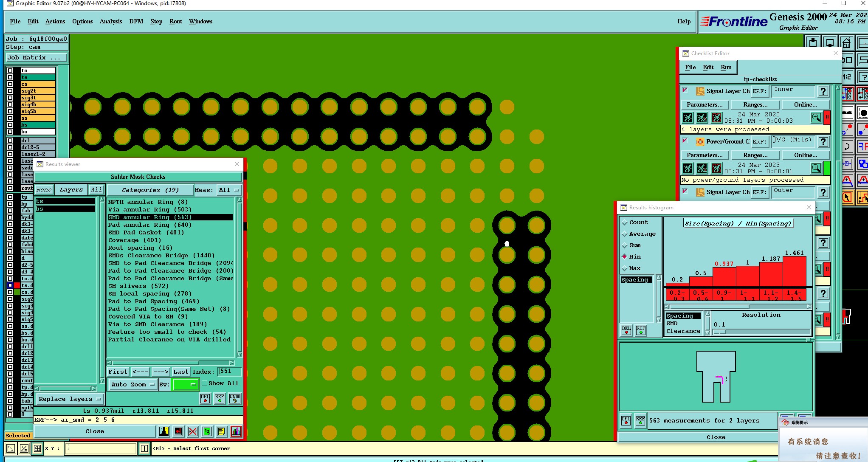Enable the Show All checkbox
Screen dimensions: 868x462
pyautogui.click(x=205, y=383)
